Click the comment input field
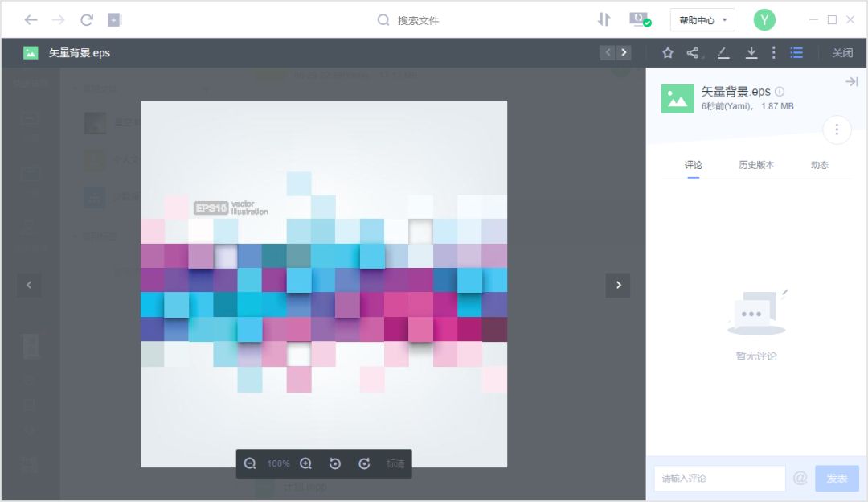The height and width of the screenshot is (502, 868). click(719, 478)
